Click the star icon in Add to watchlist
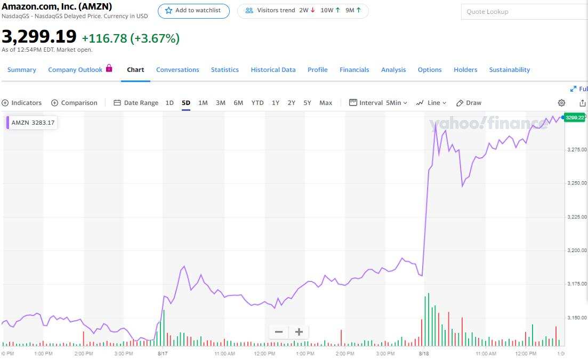588x364 pixels. tap(169, 11)
